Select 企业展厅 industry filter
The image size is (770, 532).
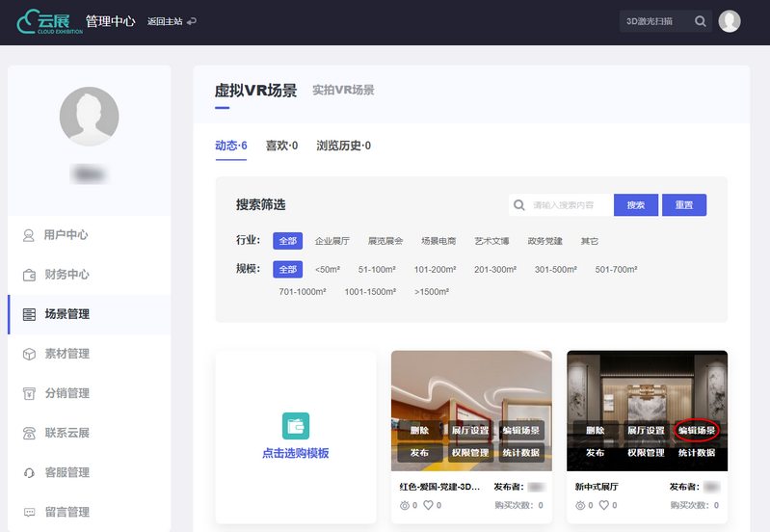pyautogui.click(x=332, y=241)
